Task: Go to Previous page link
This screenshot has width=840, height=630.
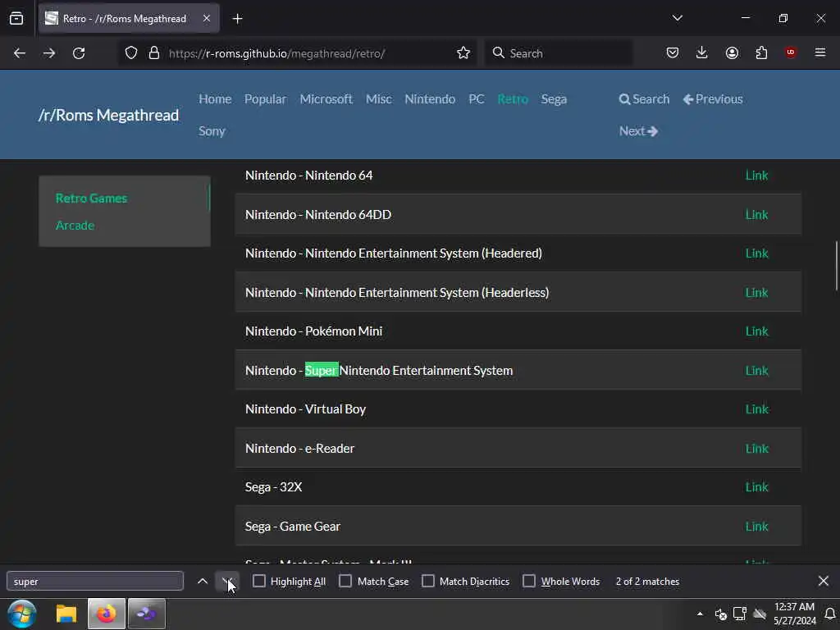Action: pos(713,99)
